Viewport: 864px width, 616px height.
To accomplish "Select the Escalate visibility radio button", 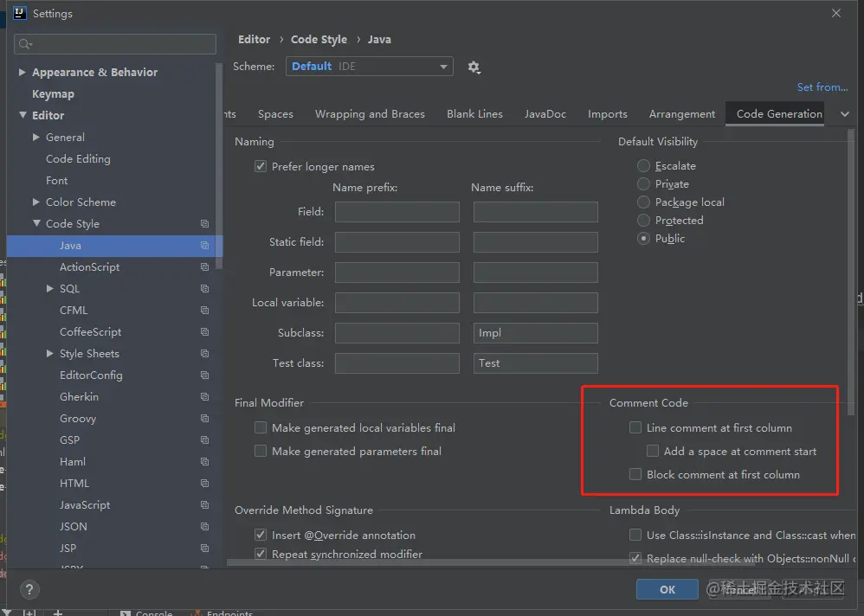I will pos(643,166).
